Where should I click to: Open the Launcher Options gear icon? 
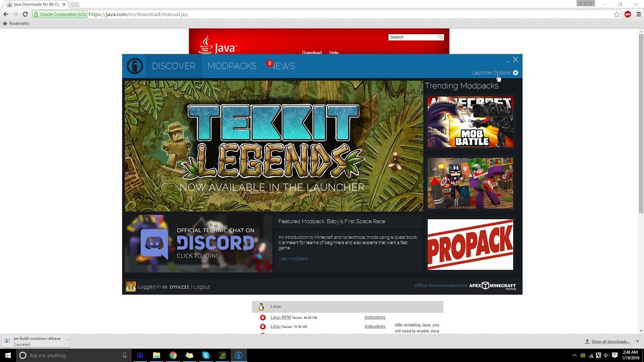[x=515, y=73]
